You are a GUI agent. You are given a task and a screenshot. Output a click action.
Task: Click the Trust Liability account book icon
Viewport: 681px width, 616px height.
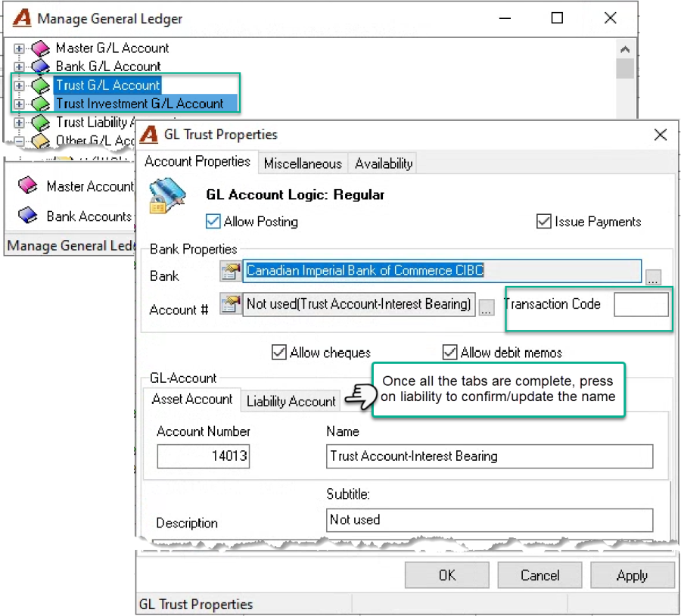click(40, 123)
